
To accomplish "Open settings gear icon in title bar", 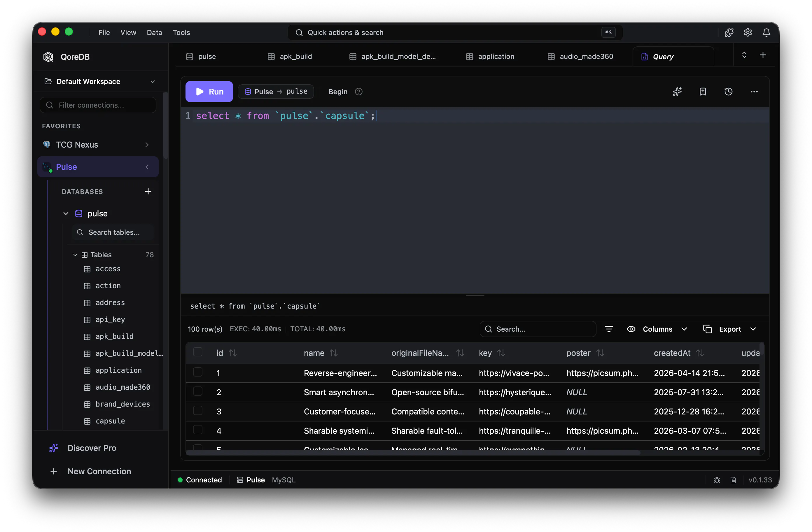I will 748,32.
